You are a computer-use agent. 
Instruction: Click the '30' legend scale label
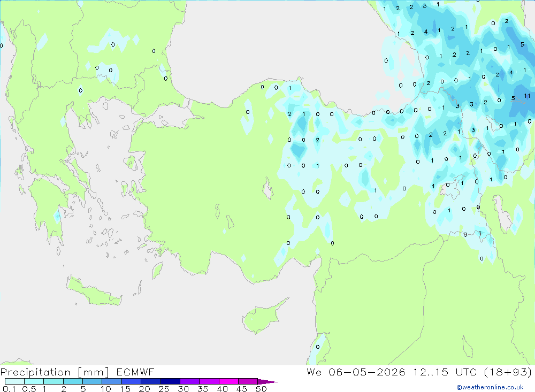183,389
